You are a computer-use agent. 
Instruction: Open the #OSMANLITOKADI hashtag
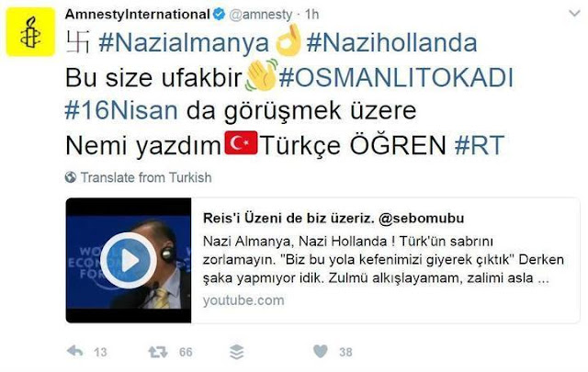coord(396,78)
